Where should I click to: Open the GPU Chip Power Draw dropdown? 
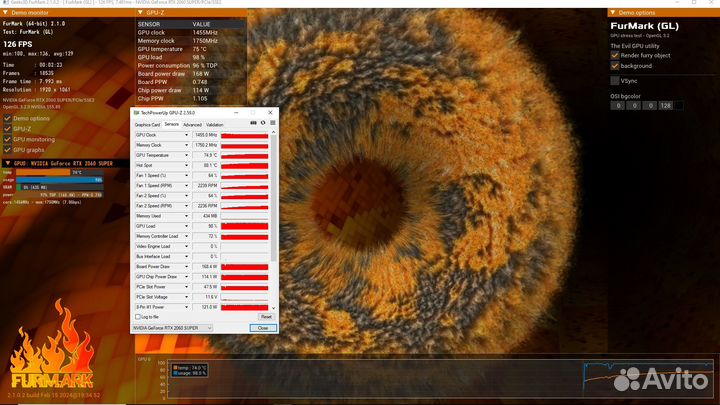pos(186,277)
